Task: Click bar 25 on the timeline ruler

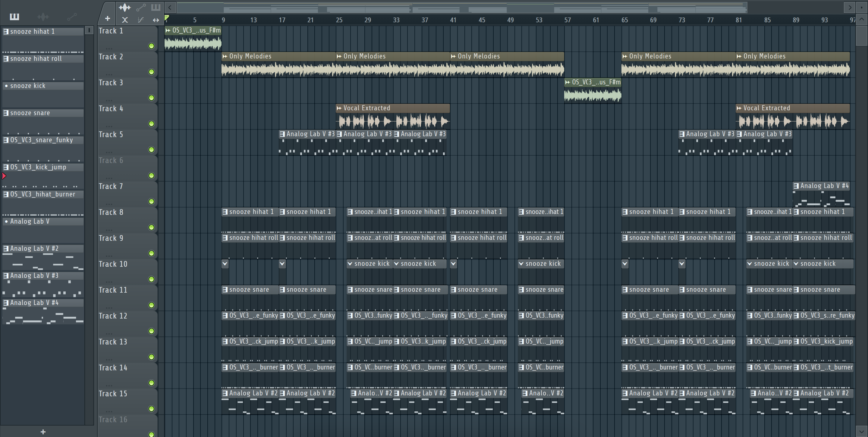Action: click(x=339, y=20)
